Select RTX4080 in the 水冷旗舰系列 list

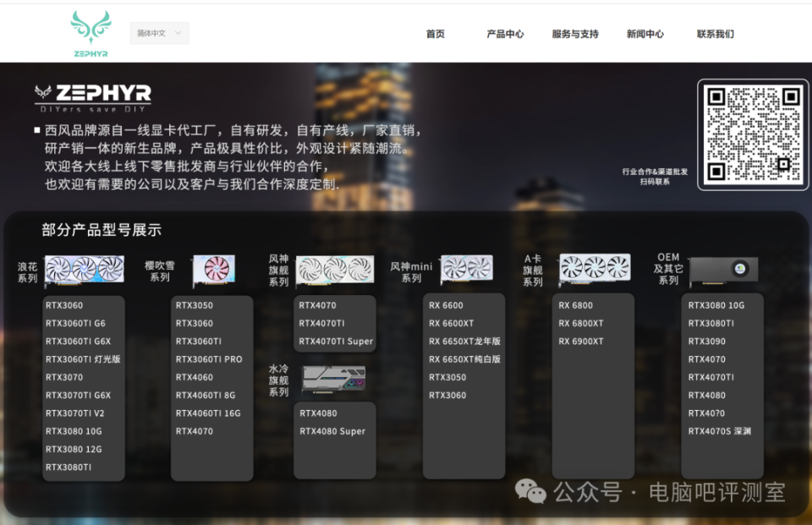pyautogui.click(x=318, y=413)
